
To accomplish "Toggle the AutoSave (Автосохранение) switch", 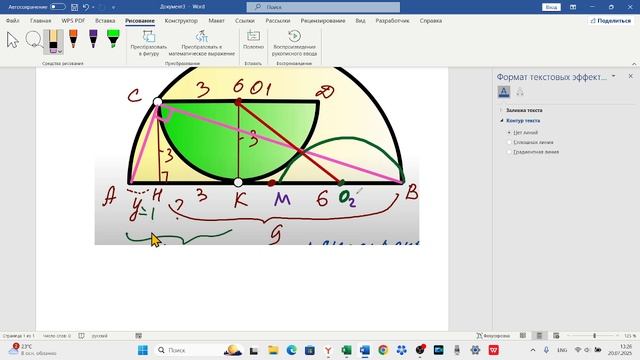I will pos(58,7).
